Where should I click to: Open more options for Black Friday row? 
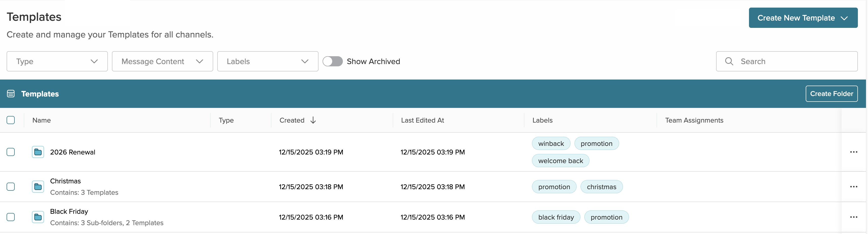point(853,217)
